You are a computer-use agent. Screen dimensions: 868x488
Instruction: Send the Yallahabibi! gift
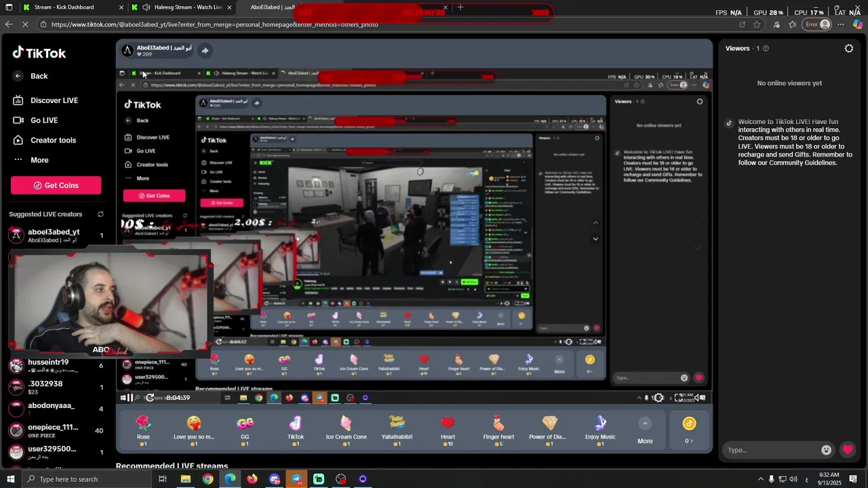[397, 430]
